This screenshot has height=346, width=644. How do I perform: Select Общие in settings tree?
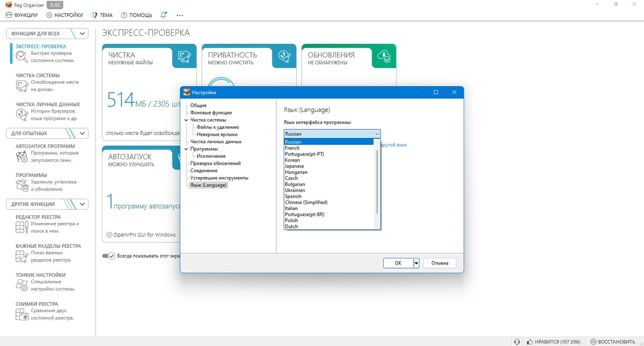199,106
